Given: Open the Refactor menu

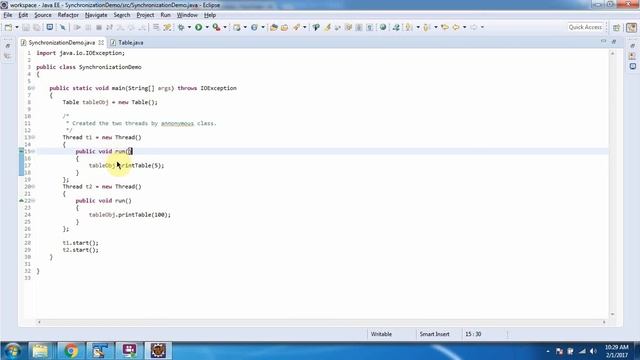Looking at the screenshot, I should point(68,15).
